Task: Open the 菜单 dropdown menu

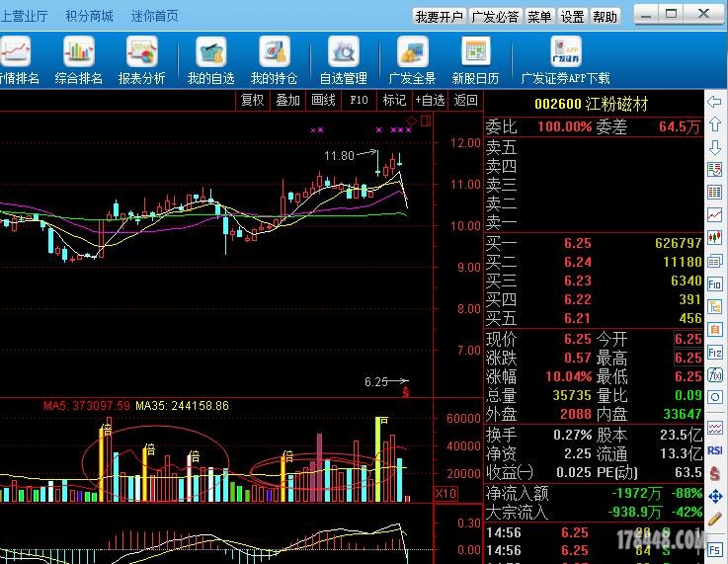Action: [539, 17]
